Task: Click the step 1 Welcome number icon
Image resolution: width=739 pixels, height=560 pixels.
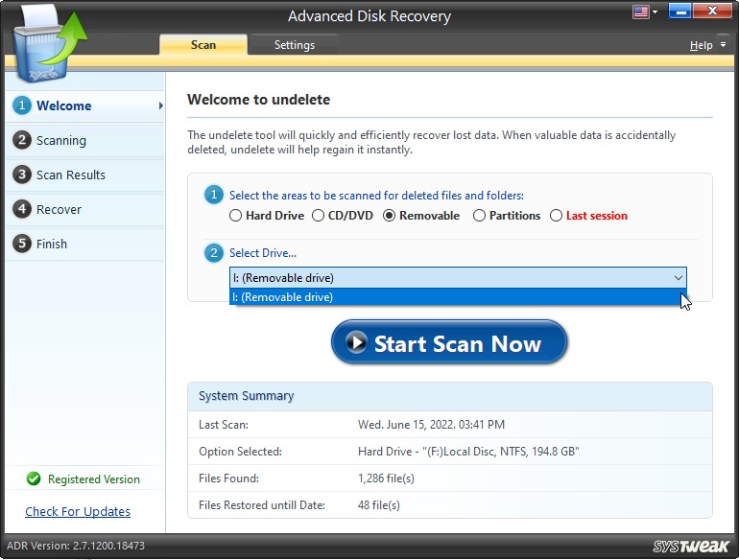Action: (x=22, y=105)
